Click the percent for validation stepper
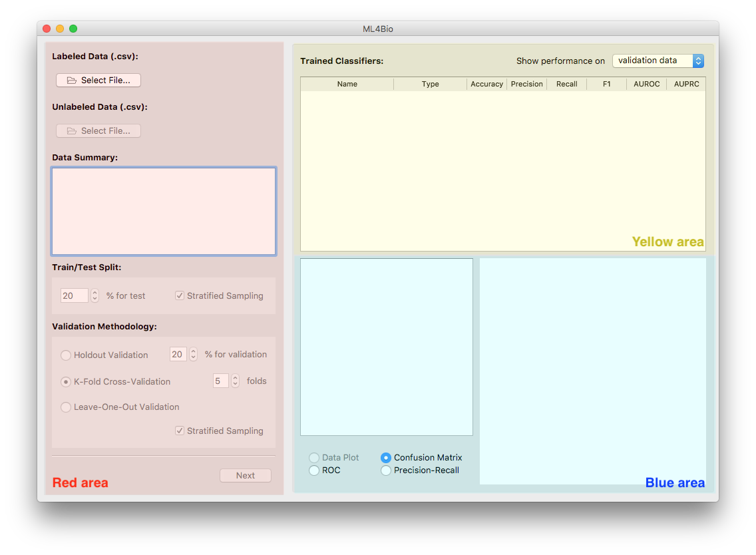 pos(193,355)
